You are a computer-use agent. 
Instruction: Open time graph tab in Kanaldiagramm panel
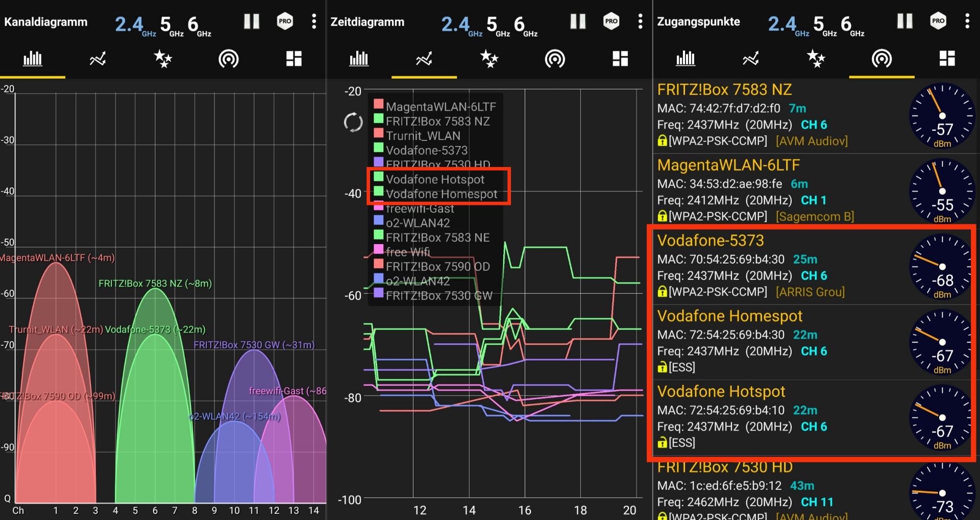click(97, 59)
